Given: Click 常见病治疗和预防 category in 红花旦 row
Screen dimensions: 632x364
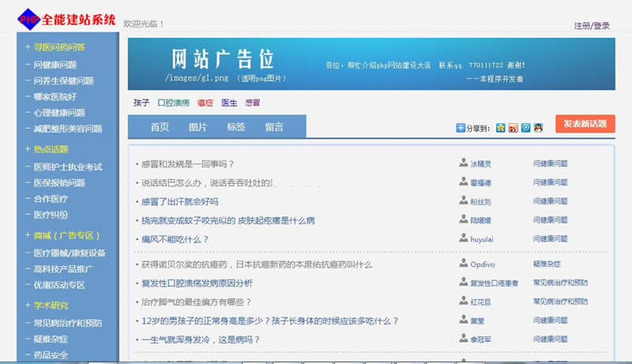Looking at the screenshot, I should tap(560, 302).
